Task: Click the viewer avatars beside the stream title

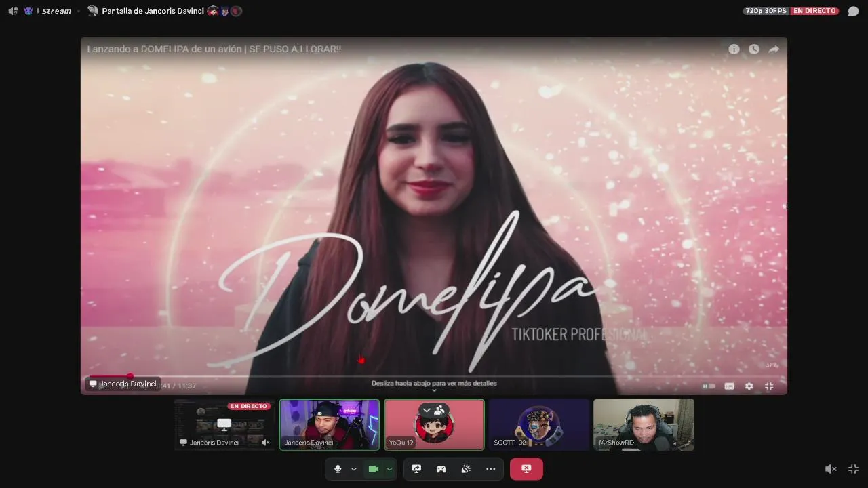Action: (x=224, y=11)
